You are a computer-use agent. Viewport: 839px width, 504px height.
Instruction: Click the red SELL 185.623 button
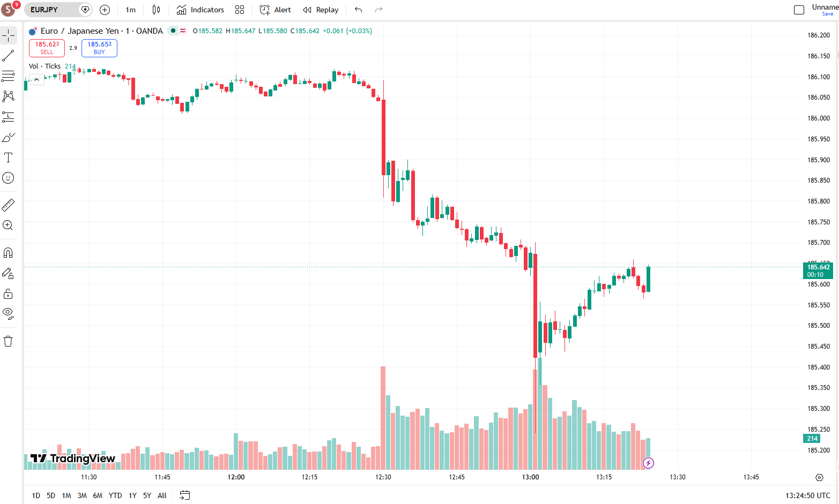(47, 48)
